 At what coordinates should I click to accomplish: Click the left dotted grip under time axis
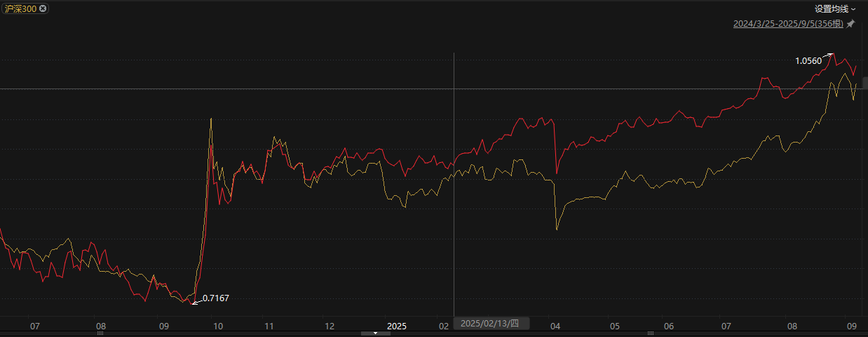tap(100, 333)
